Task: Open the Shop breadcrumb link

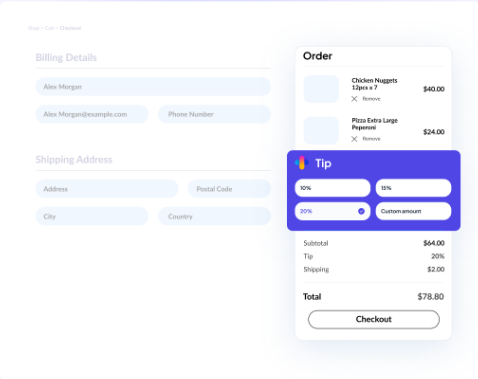Action: point(33,28)
